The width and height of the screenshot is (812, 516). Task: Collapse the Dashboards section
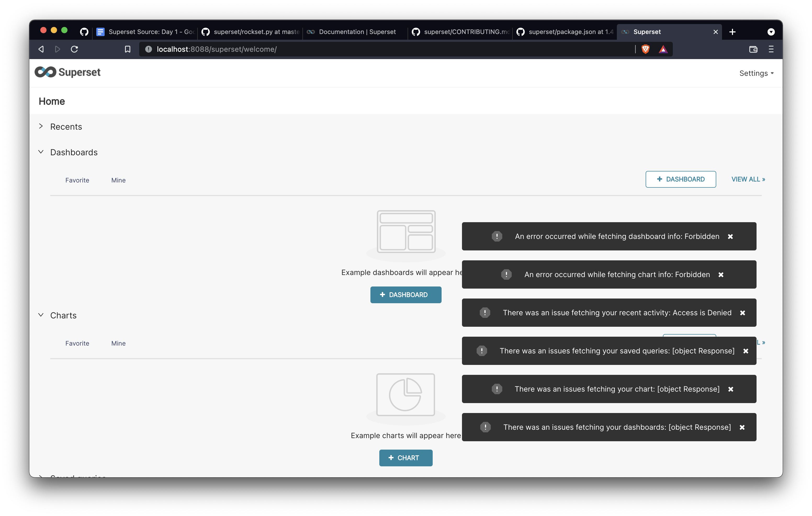[40, 152]
